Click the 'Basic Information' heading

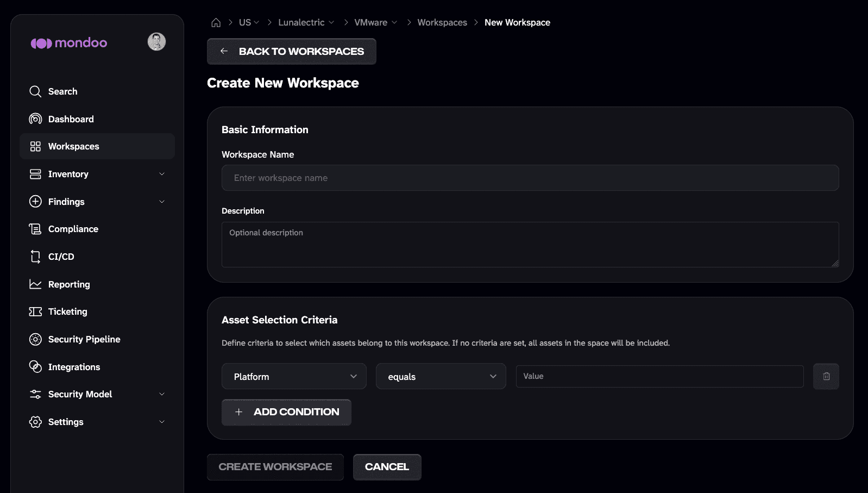click(x=265, y=129)
